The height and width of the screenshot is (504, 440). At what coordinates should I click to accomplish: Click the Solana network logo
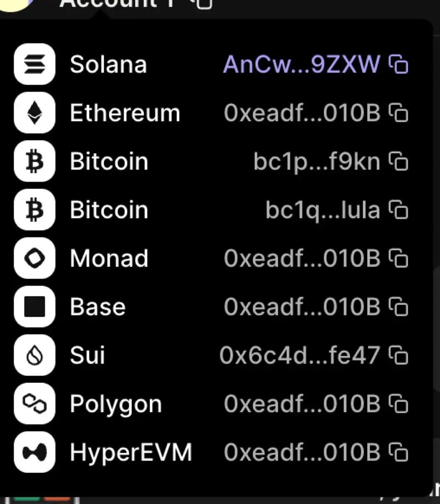(x=34, y=64)
